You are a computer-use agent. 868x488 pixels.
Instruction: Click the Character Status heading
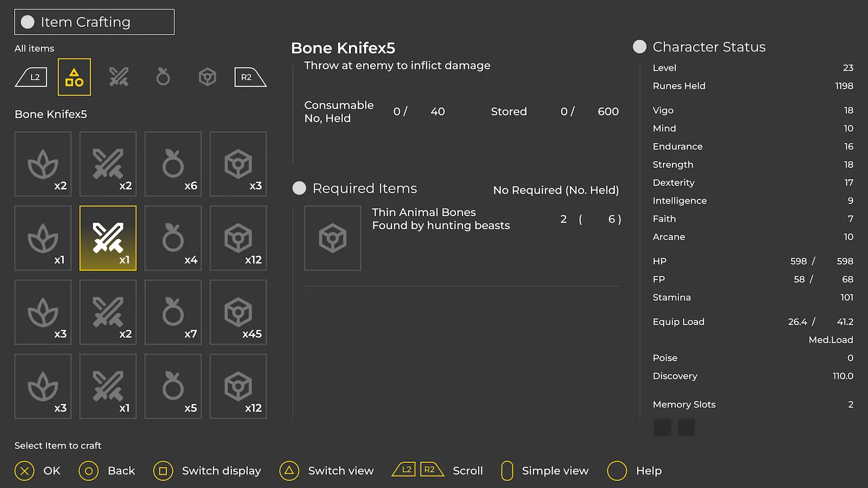click(709, 47)
